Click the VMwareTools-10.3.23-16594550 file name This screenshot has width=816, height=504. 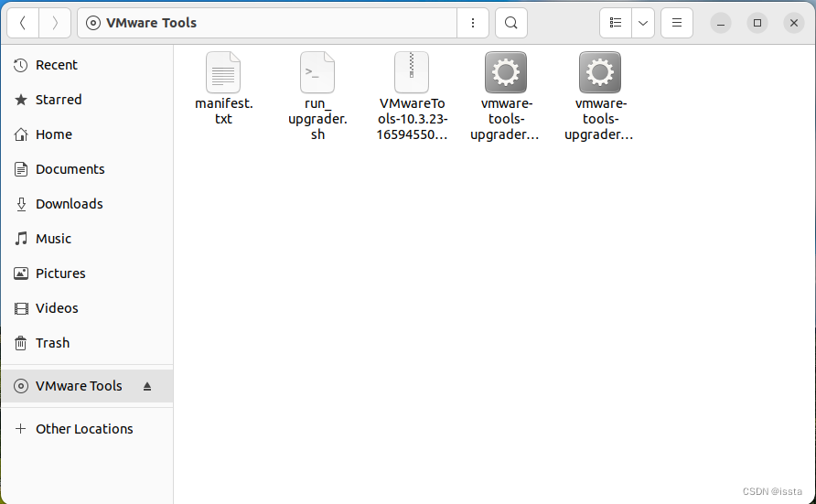(412, 119)
